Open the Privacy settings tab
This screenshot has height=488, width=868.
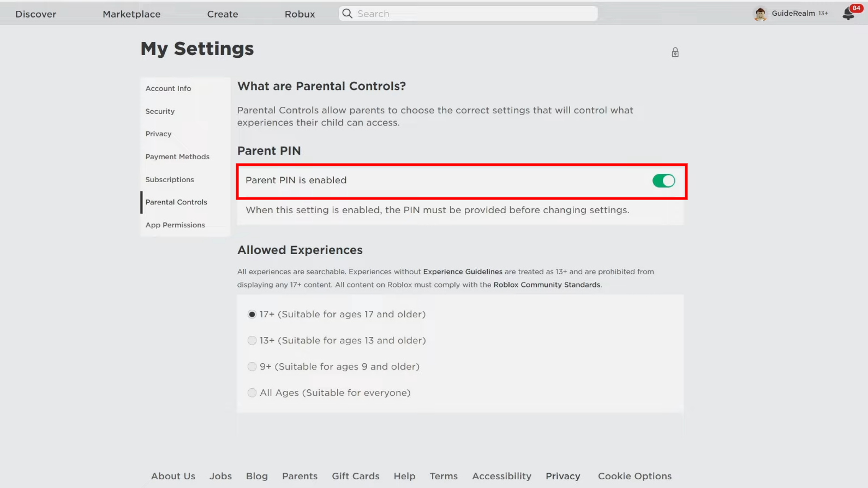(x=158, y=134)
